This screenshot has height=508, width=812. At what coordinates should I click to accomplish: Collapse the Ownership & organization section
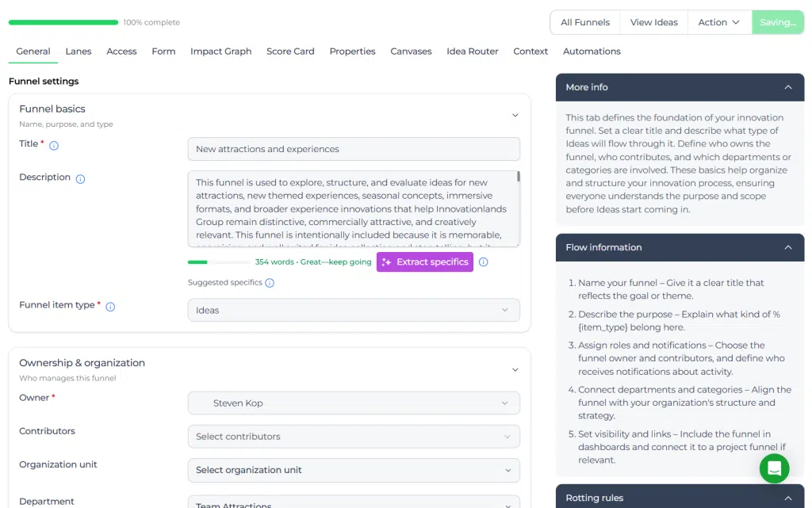(515, 370)
